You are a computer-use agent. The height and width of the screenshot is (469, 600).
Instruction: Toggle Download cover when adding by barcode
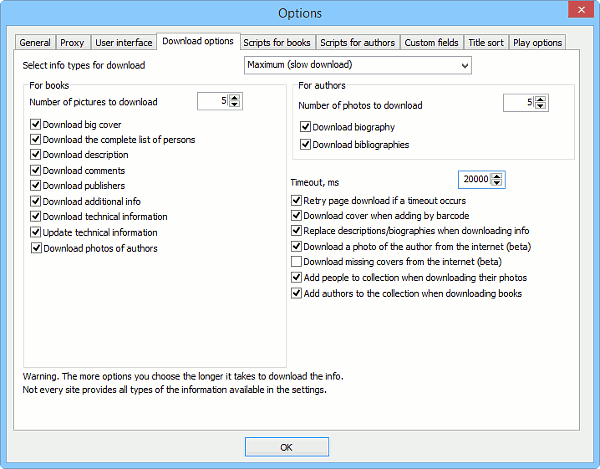point(297,216)
